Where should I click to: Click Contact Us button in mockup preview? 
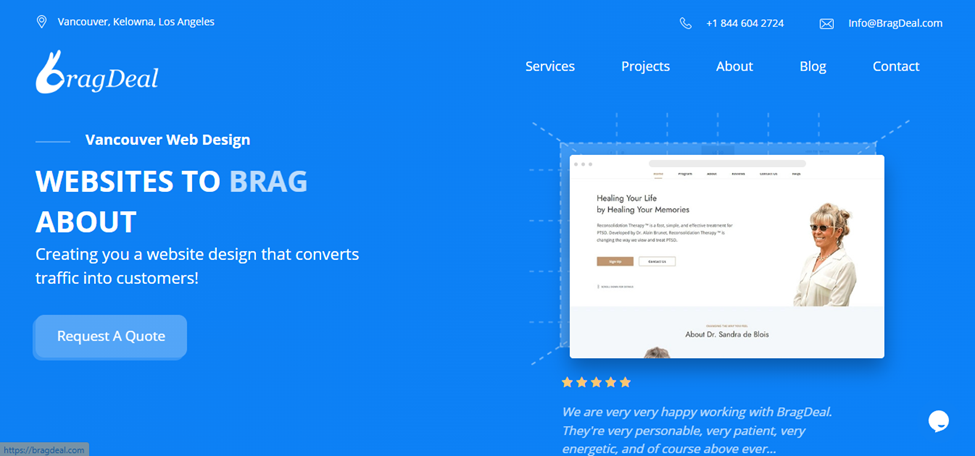(x=657, y=261)
